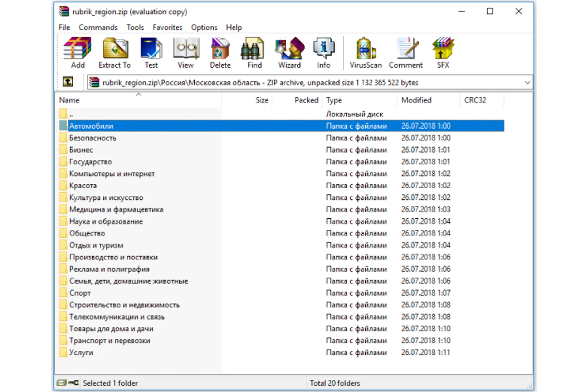Click the Extract To icon
The image size is (588, 392).
[115, 52]
